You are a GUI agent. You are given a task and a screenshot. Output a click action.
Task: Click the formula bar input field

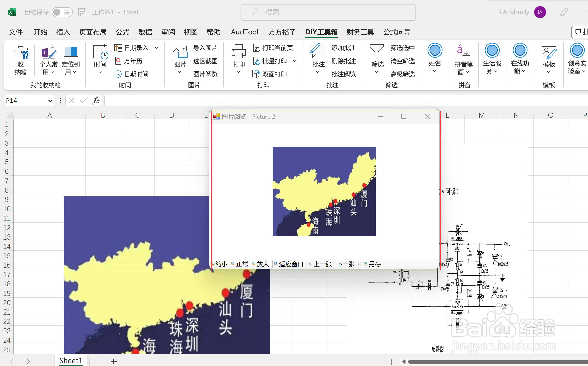346,101
